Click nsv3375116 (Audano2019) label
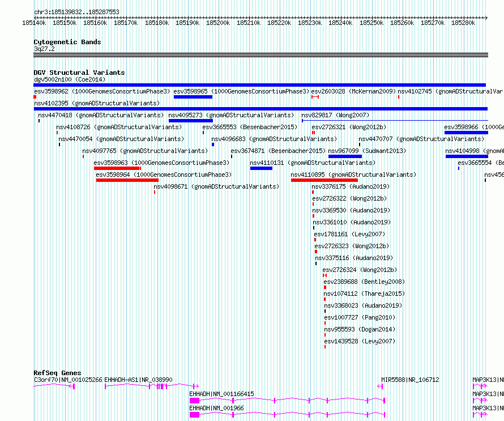Screen dimensions: 504x421 pos(354,258)
